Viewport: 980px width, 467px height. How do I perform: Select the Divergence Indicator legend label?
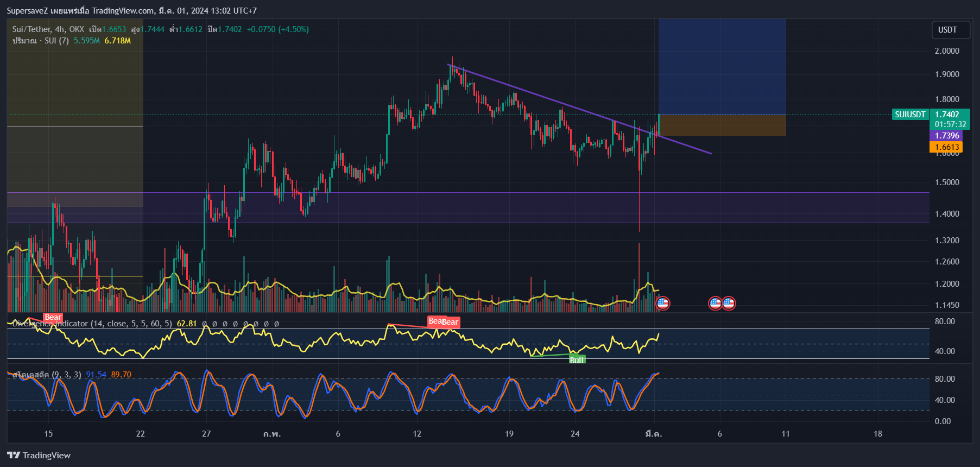click(x=92, y=324)
